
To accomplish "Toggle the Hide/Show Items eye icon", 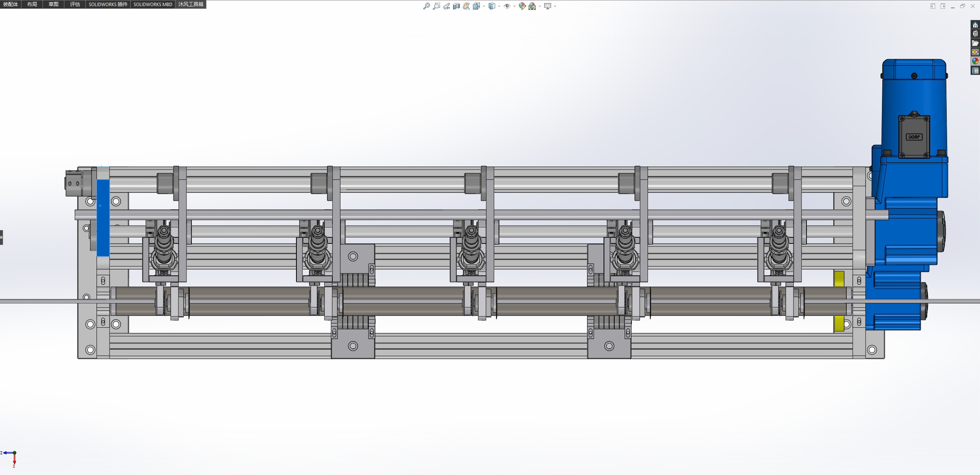I will coord(507,6).
